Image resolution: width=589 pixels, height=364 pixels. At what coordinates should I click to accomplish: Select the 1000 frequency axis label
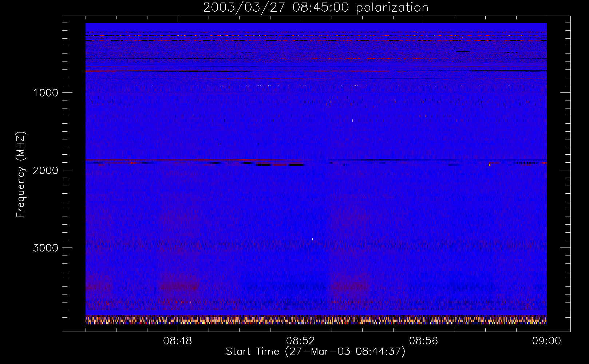point(46,93)
